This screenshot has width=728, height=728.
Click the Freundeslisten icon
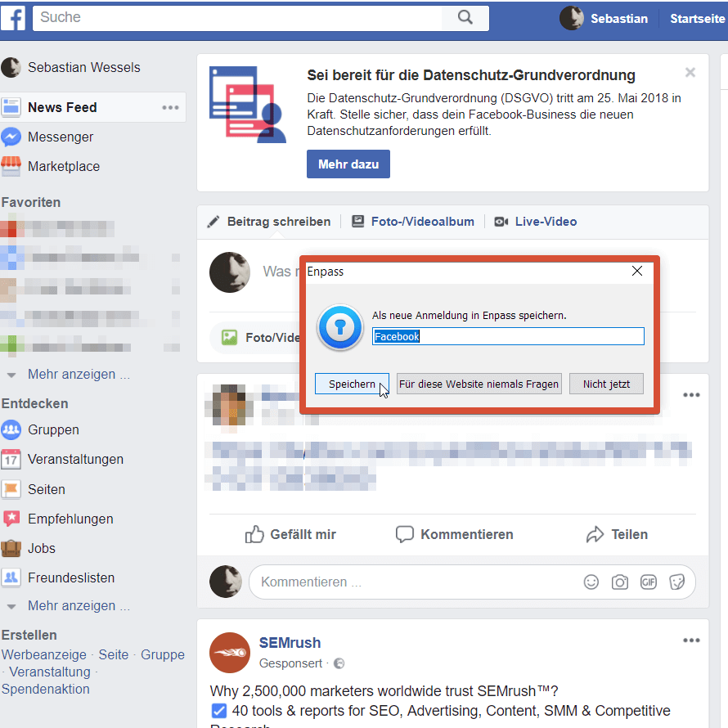click(x=11, y=577)
